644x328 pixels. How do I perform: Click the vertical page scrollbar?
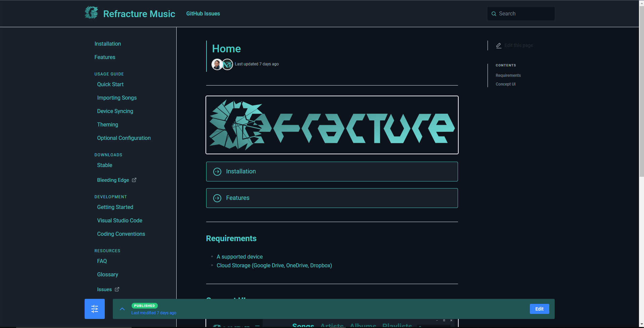pos(641,91)
